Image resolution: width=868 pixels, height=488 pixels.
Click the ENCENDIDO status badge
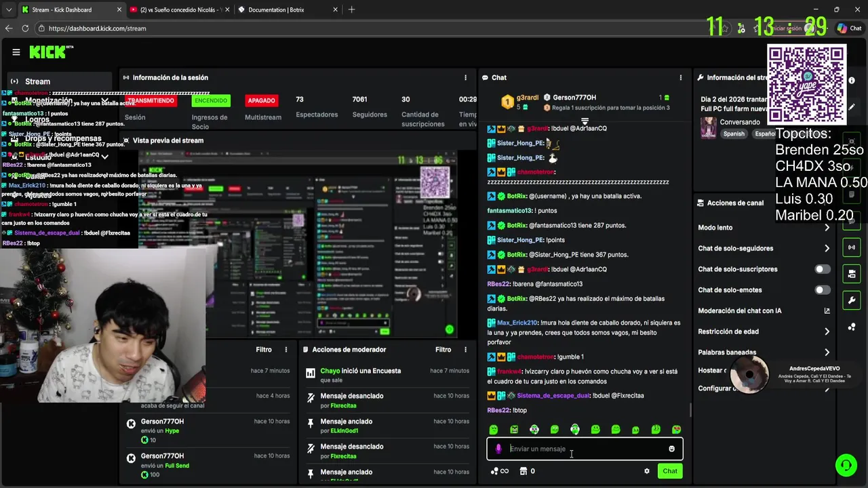pos(211,100)
